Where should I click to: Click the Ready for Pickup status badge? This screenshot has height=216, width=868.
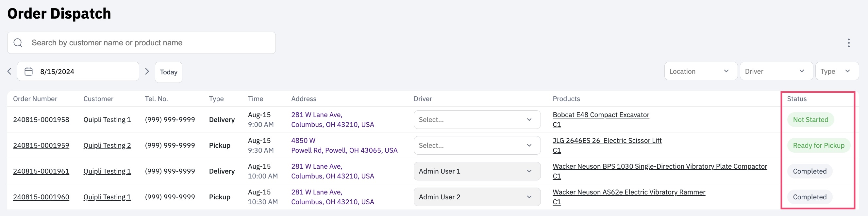tap(818, 145)
